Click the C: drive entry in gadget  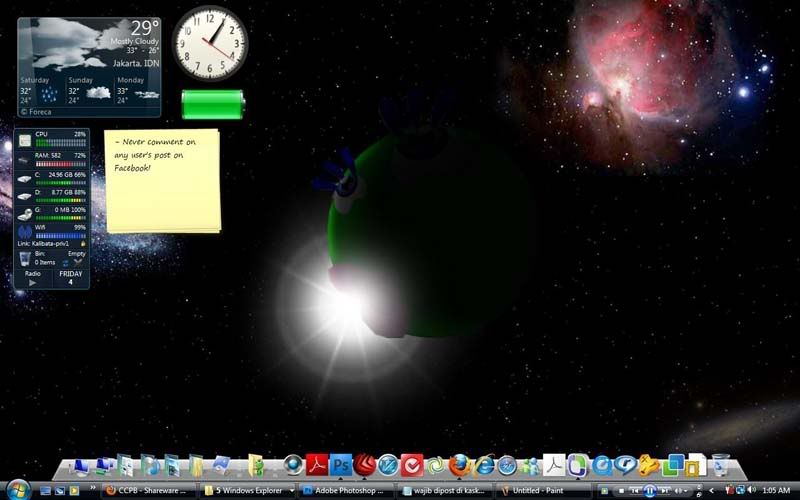pyautogui.click(x=52, y=178)
